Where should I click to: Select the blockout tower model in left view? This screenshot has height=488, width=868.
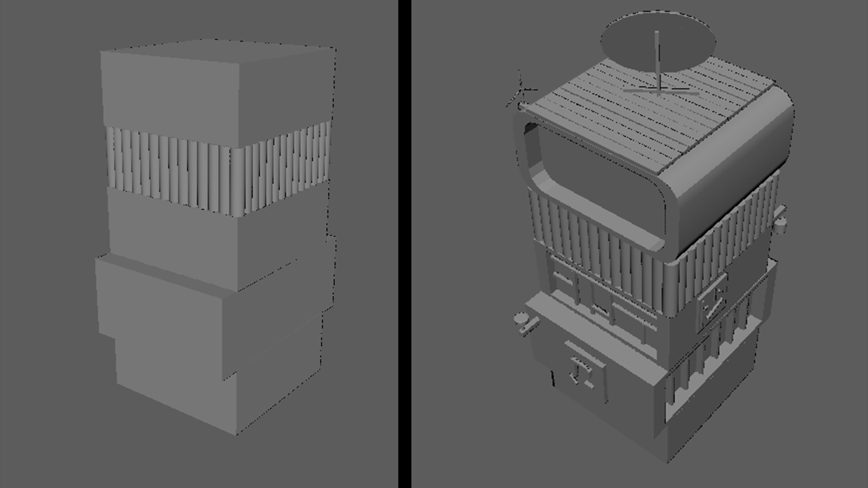pos(216,237)
